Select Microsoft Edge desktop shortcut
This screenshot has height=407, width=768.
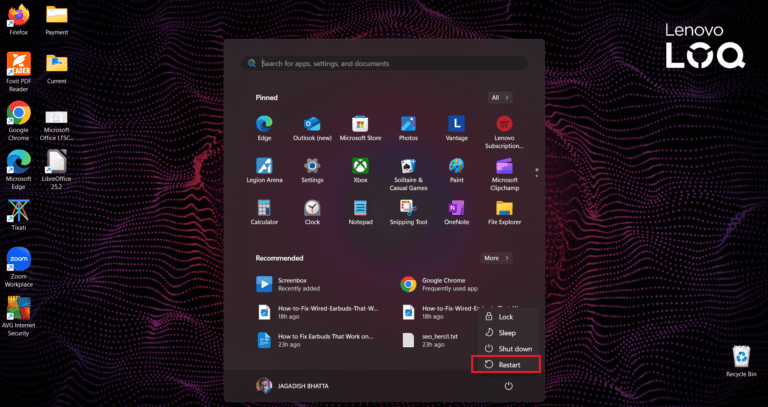(19, 169)
